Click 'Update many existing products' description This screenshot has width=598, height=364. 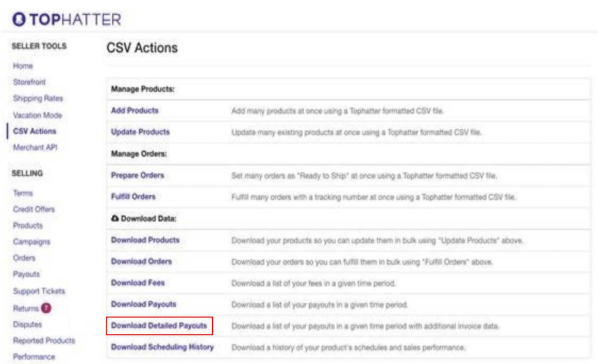click(x=356, y=132)
